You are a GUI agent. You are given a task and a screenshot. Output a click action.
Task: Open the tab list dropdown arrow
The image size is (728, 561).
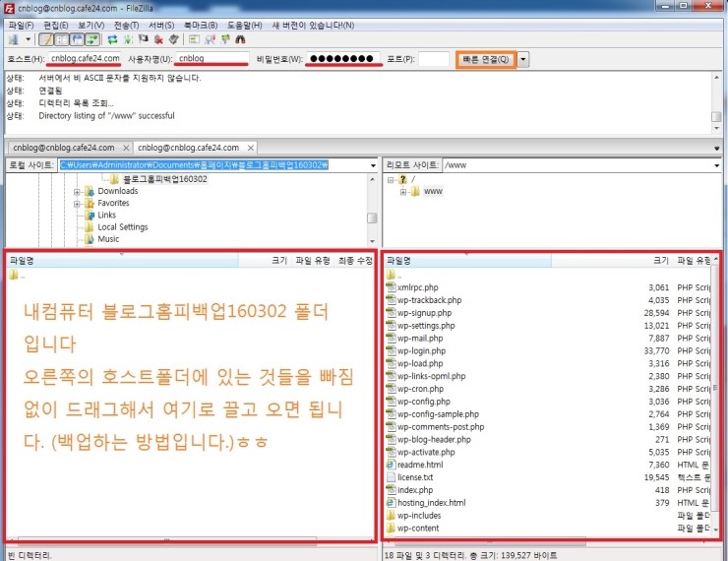pyautogui.click(x=717, y=149)
